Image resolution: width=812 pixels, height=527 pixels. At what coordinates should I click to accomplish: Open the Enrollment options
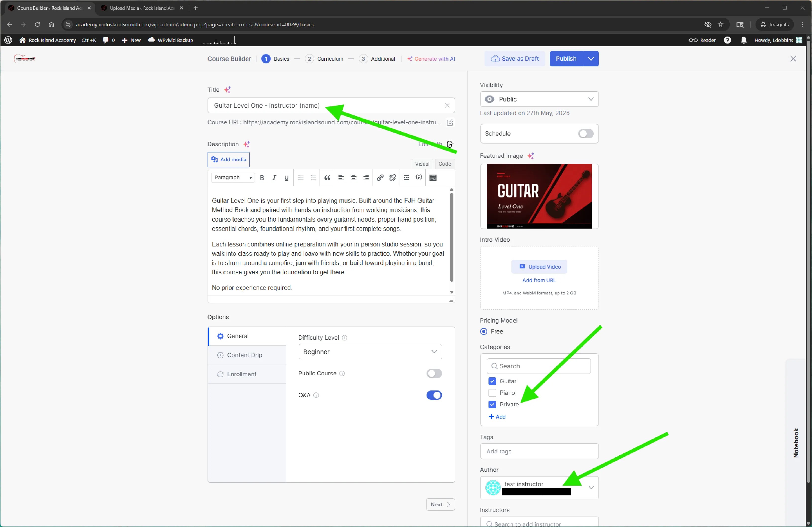coord(247,374)
